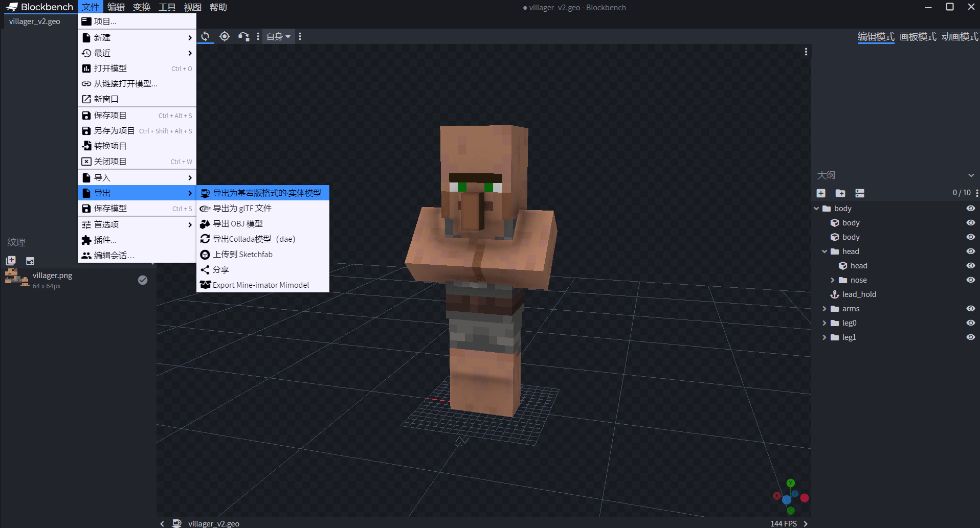
Task: Open the 新建 submenu
Action: pos(137,37)
